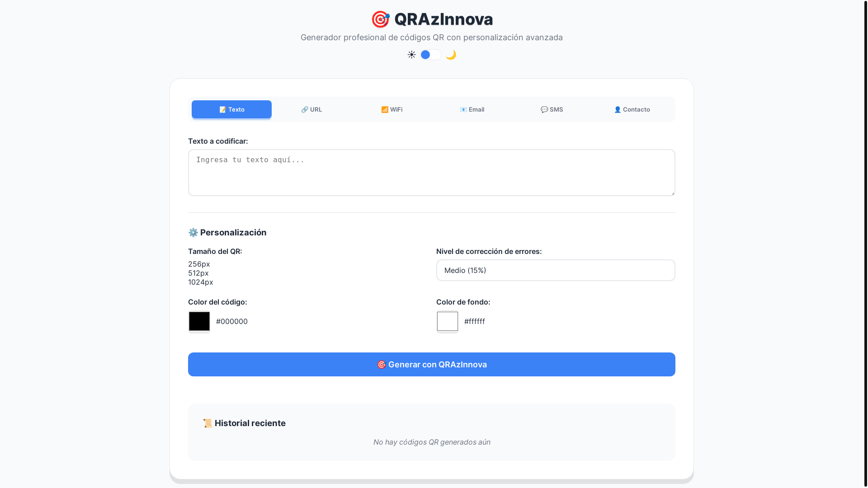This screenshot has width=868, height=488.
Task: Click the page vertical scrollbar
Action: point(866,244)
